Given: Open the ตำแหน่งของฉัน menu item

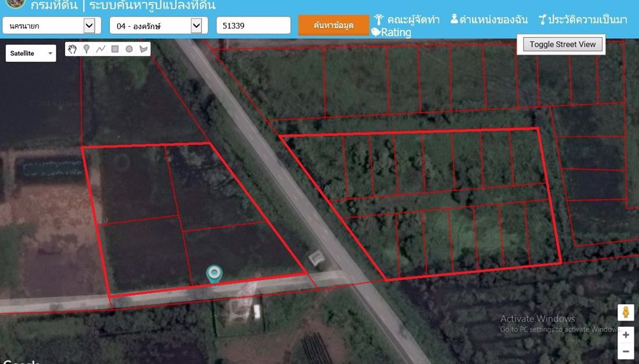Looking at the screenshot, I should point(489,20).
